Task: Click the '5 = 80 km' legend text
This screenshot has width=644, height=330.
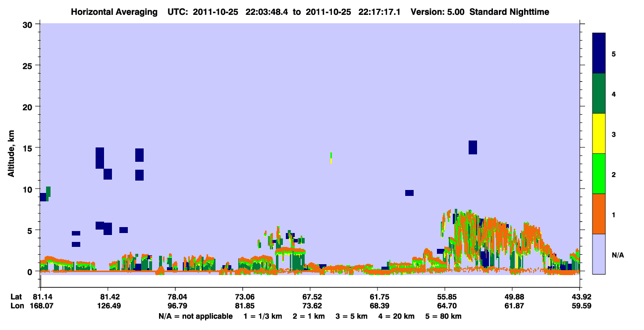Action: 443,316
